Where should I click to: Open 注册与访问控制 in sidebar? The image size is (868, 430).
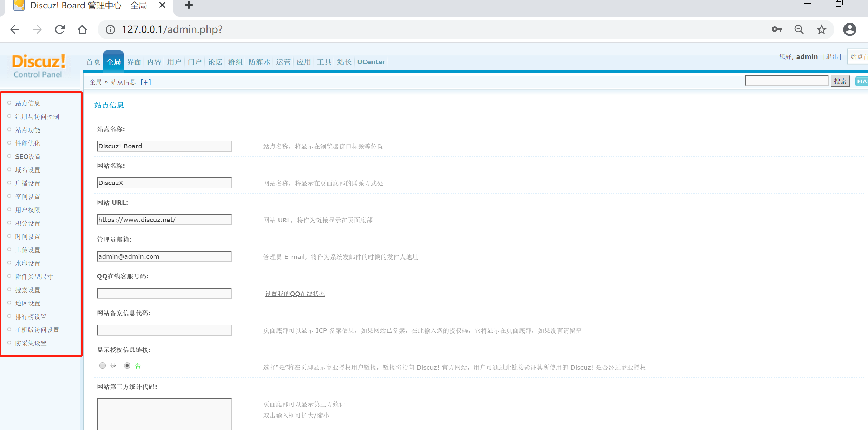pos(37,117)
